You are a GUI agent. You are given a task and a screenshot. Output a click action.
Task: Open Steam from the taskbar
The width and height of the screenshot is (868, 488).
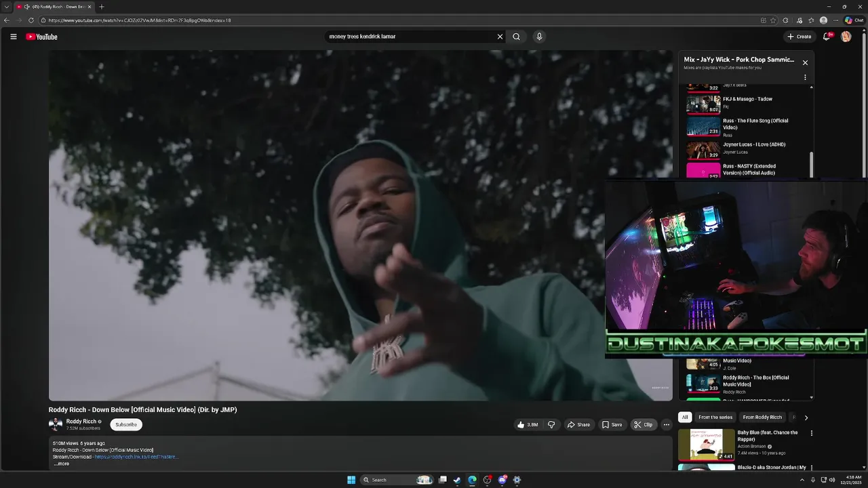coord(457,480)
